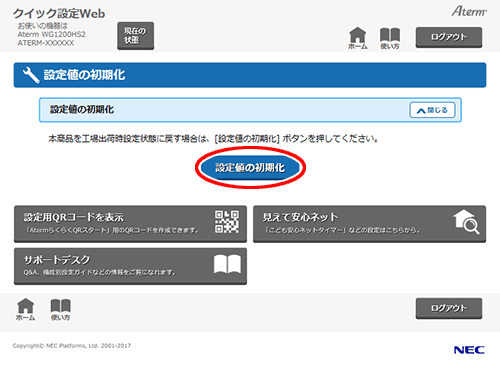
Task: Open the 現在の状態 button
Action: (x=135, y=36)
